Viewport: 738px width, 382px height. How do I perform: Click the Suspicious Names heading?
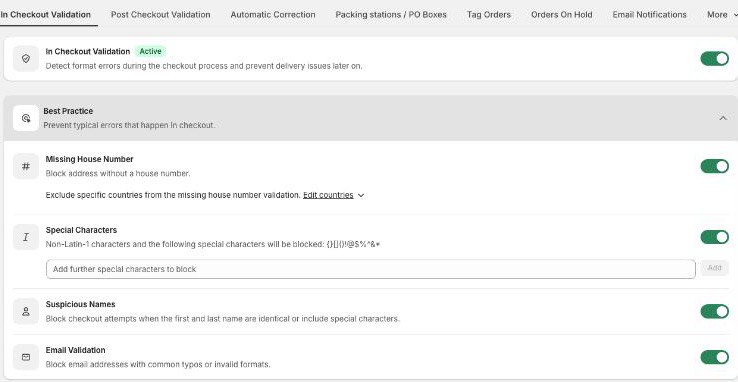(x=80, y=304)
